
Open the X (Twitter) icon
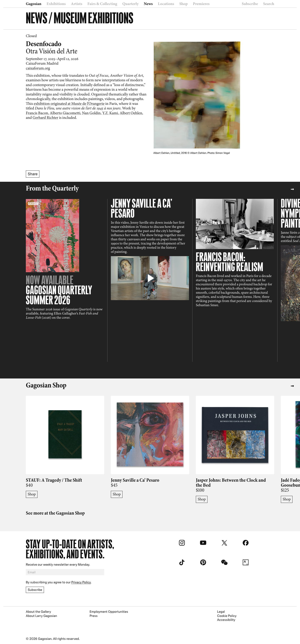(x=224, y=543)
